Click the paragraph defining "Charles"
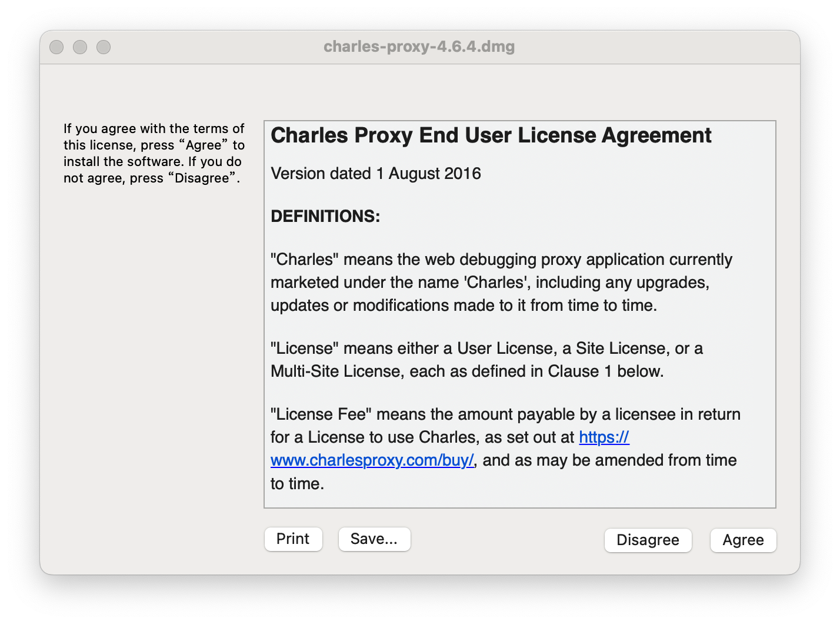Screen dimensions: 840x624 502,283
